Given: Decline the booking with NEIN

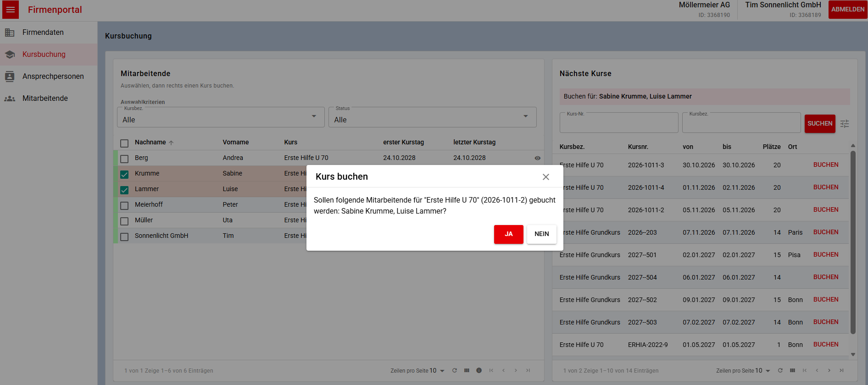Looking at the screenshot, I should [542, 234].
